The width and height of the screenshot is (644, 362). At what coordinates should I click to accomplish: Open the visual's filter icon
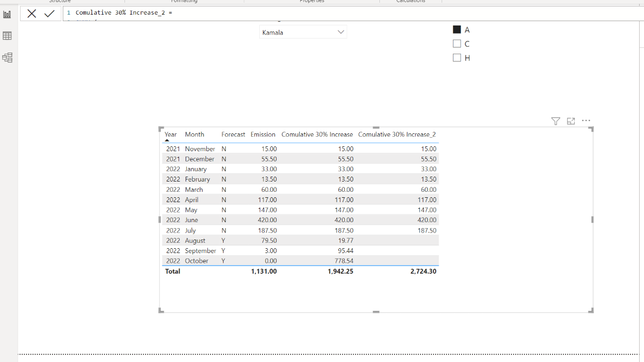tap(556, 121)
